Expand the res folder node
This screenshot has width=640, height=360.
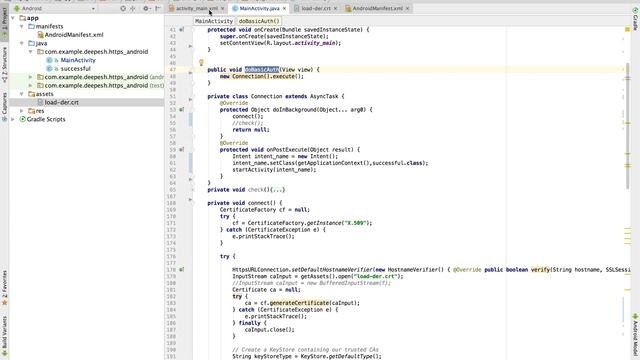pyautogui.click(x=22, y=111)
